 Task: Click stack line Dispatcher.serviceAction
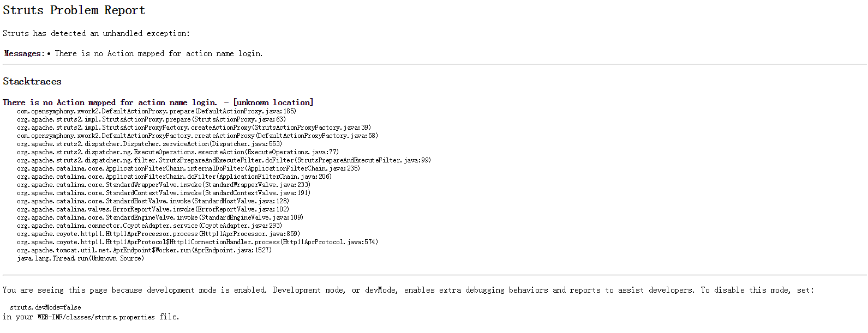tap(149, 144)
